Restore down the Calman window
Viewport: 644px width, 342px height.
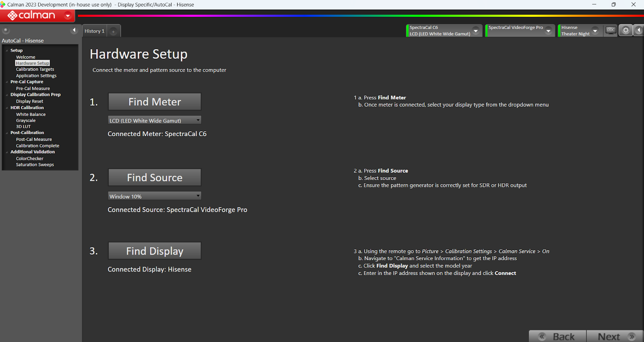pos(613,4)
